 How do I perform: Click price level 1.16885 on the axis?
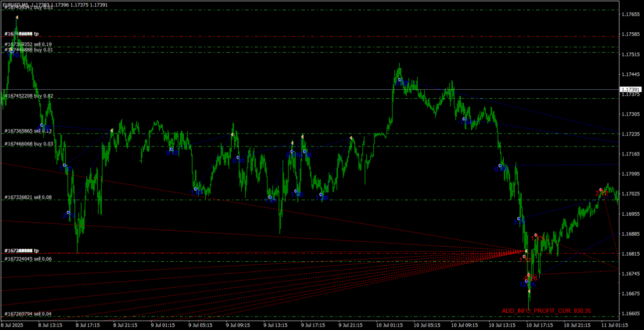click(x=631, y=234)
